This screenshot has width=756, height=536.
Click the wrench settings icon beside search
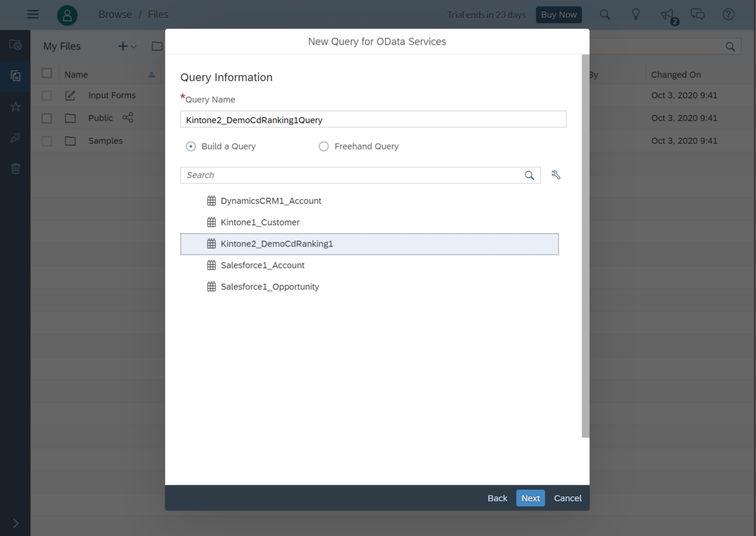click(556, 175)
